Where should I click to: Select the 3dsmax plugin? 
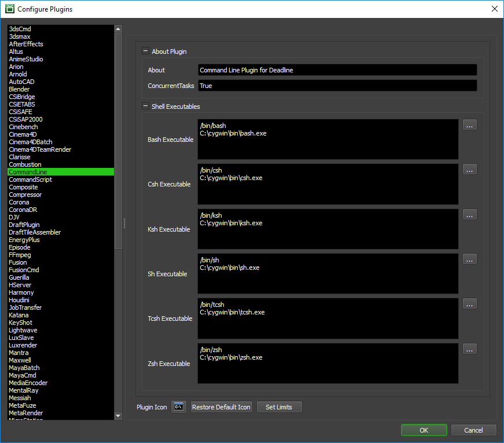pos(61,36)
